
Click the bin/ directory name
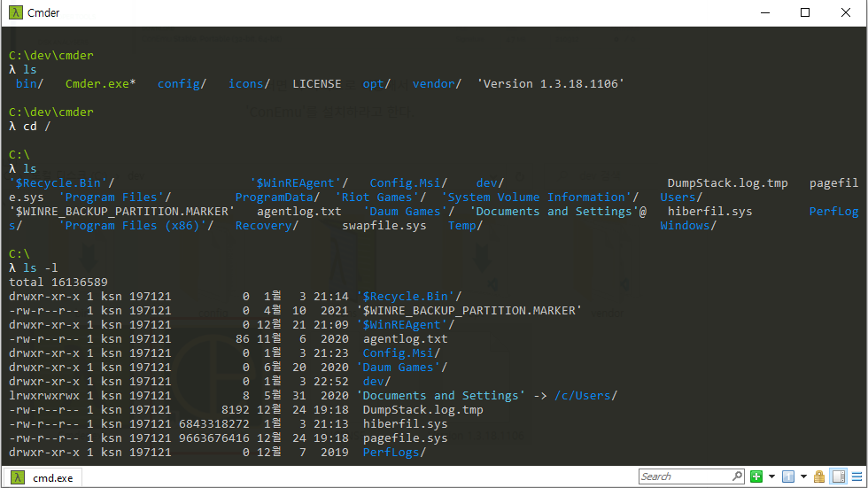coord(29,83)
